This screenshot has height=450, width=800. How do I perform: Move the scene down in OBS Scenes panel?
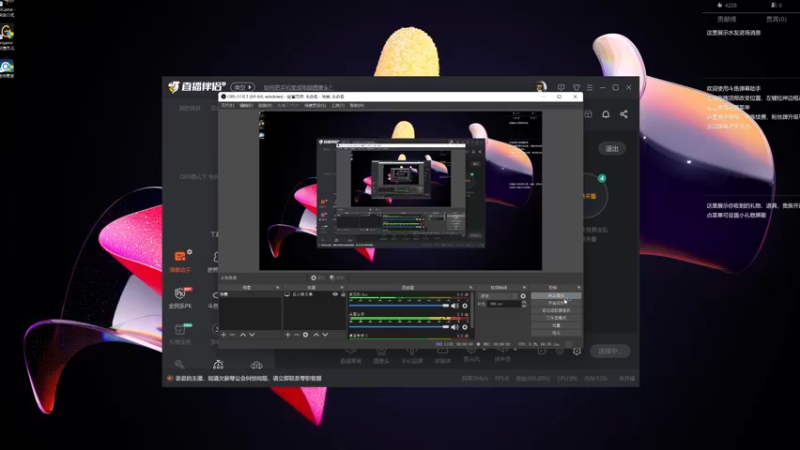click(x=252, y=335)
